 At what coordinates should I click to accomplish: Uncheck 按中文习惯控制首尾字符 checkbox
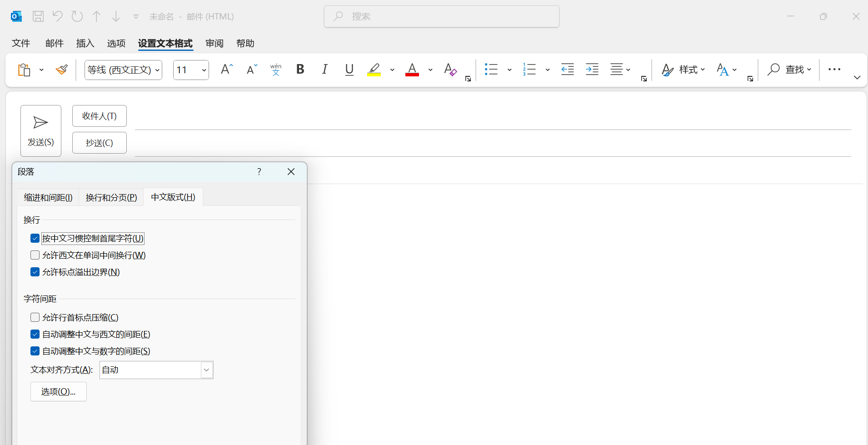pos(35,239)
